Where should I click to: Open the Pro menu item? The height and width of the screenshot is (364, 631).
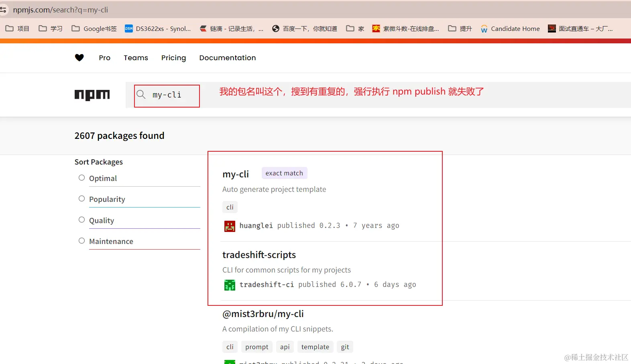pos(104,58)
